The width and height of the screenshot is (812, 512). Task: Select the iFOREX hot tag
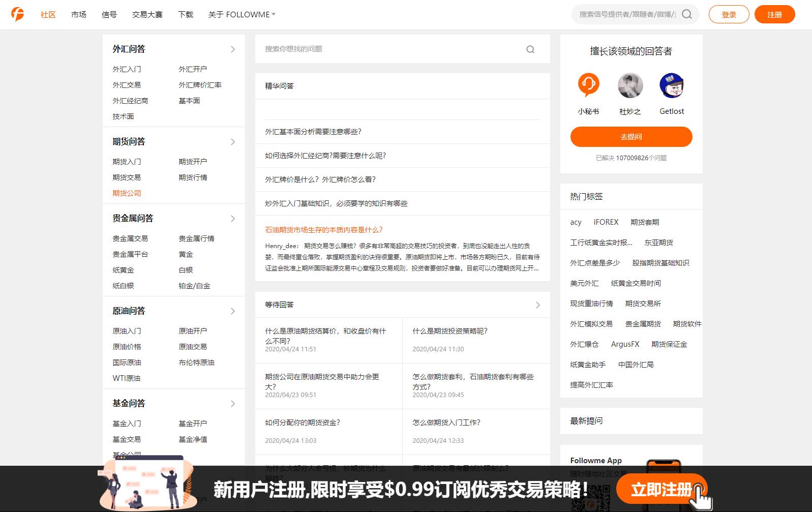[606, 222]
